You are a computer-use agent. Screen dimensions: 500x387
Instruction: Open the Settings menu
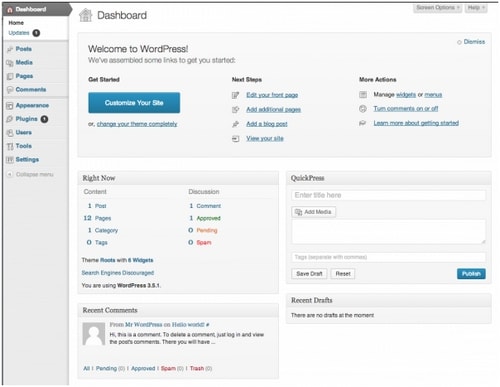[x=27, y=159]
